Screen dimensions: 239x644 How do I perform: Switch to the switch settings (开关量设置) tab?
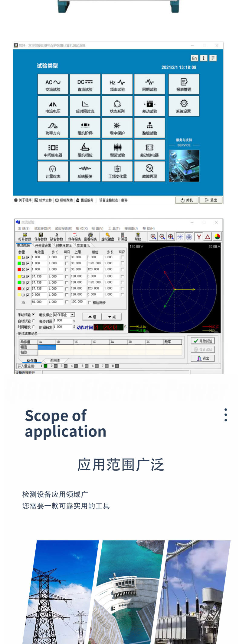tap(43, 246)
